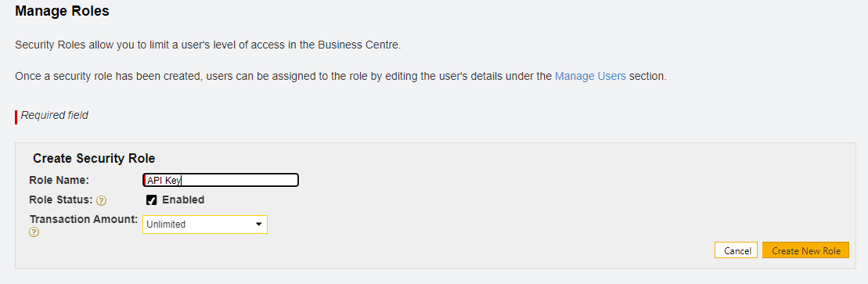The width and height of the screenshot is (868, 284).
Task: Click the Security Roles description sentence
Action: pyautogui.click(x=207, y=45)
